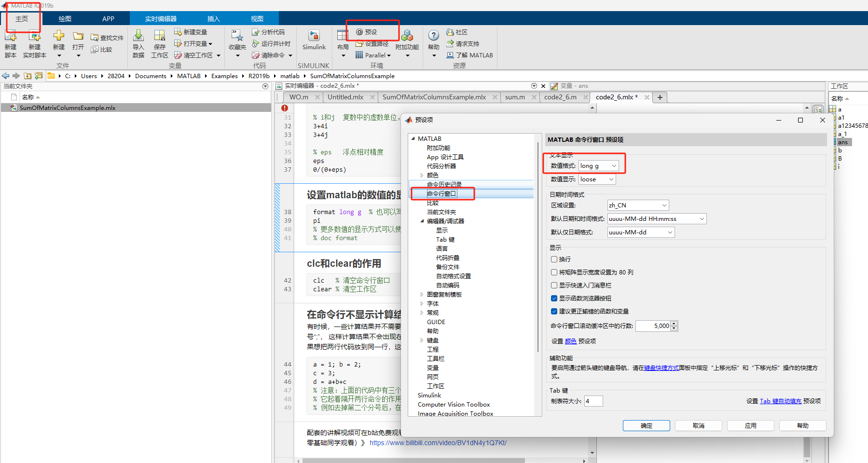Open the bilibili video link
Viewport: 868px width, 463px height.
[x=438, y=442]
